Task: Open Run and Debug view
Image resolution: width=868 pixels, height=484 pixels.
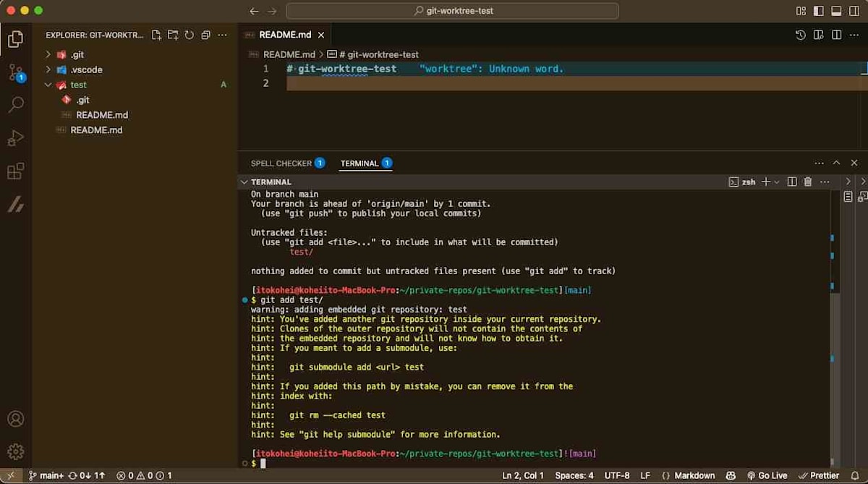Action: coord(15,138)
